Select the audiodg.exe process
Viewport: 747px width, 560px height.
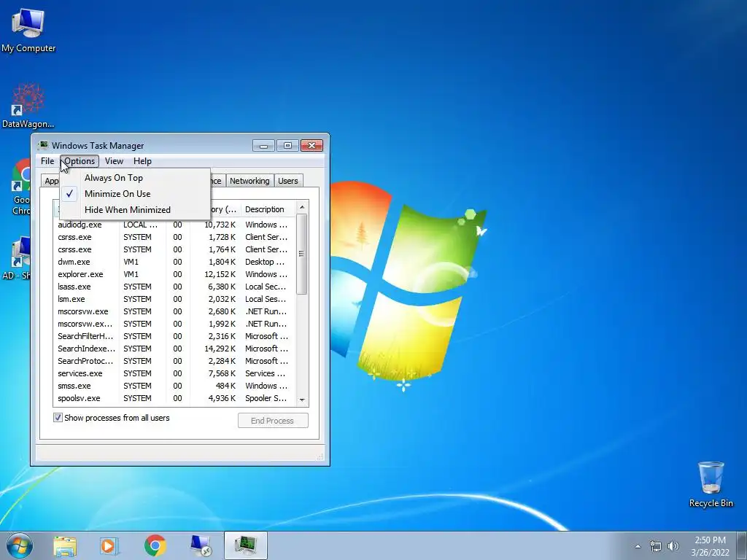coord(174,225)
